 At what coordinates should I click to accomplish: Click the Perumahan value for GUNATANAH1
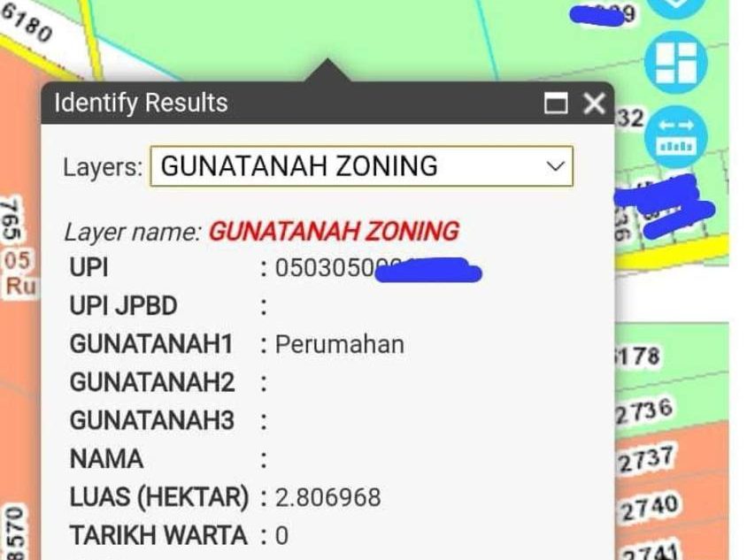(340, 344)
